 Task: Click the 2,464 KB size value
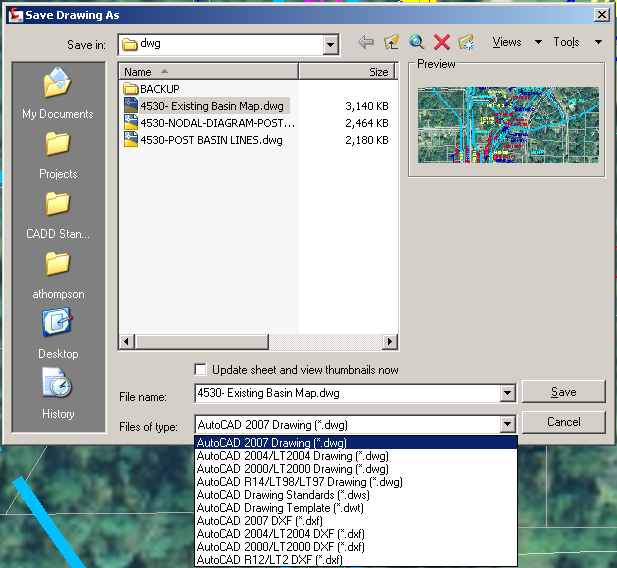[367, 123]
